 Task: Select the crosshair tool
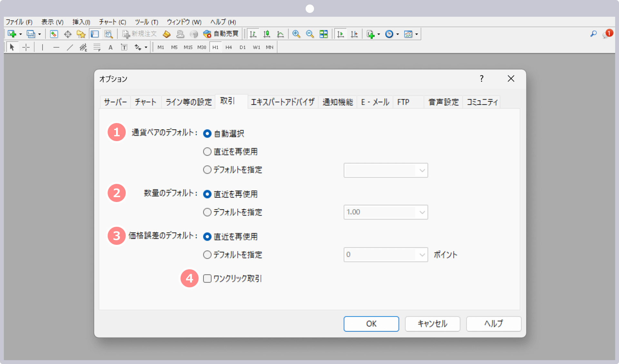(x=26, y=47)
